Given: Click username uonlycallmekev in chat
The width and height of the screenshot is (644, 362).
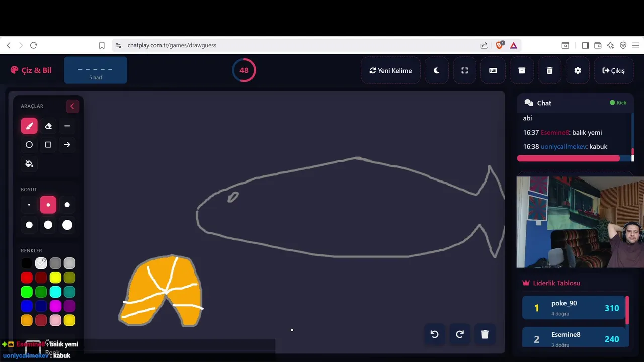Looking at the screenshot, I should 563,147.
